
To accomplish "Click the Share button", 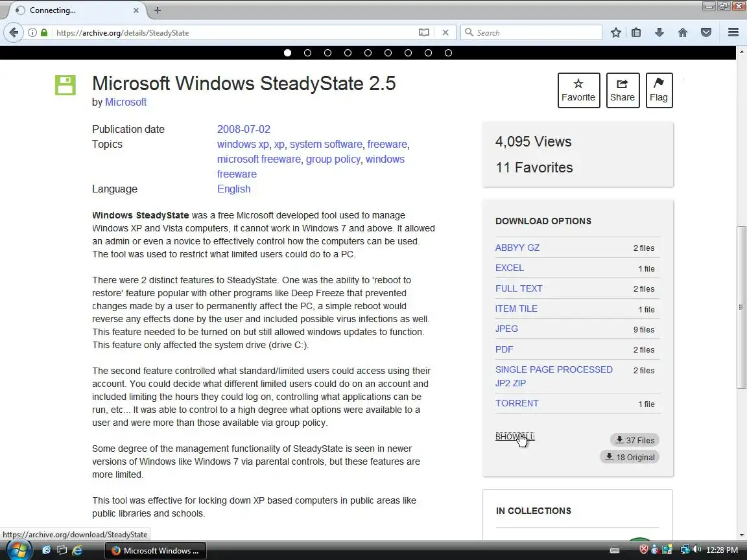I will pyautogui.click(x=622, y=90).
